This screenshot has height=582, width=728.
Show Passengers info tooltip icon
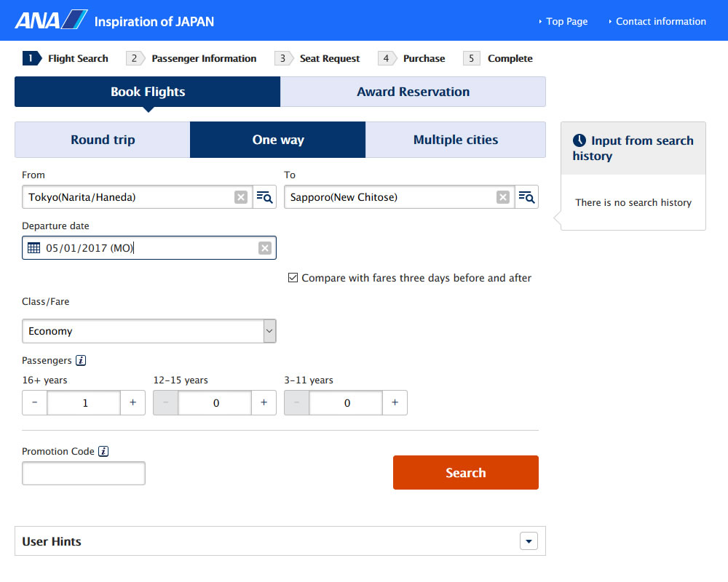point(81,360)
